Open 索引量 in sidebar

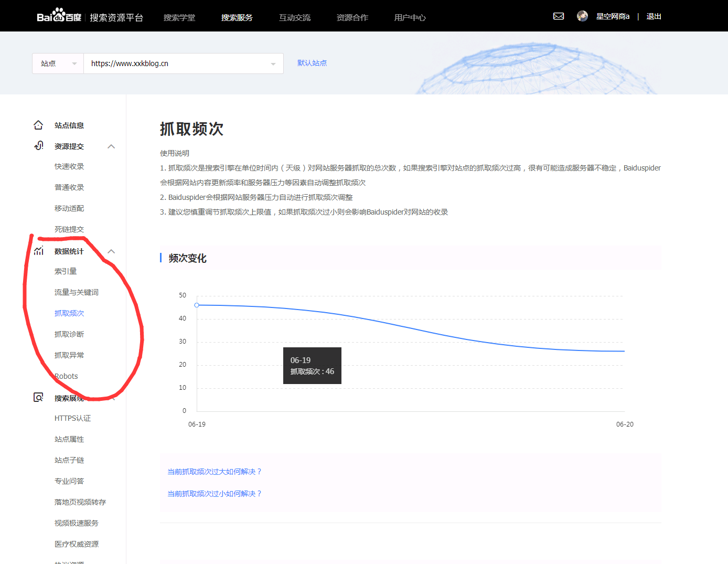[x=66, y=271]
